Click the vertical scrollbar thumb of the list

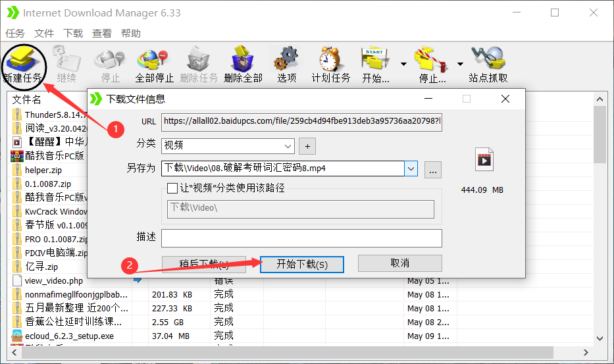[x=600, y=134]
